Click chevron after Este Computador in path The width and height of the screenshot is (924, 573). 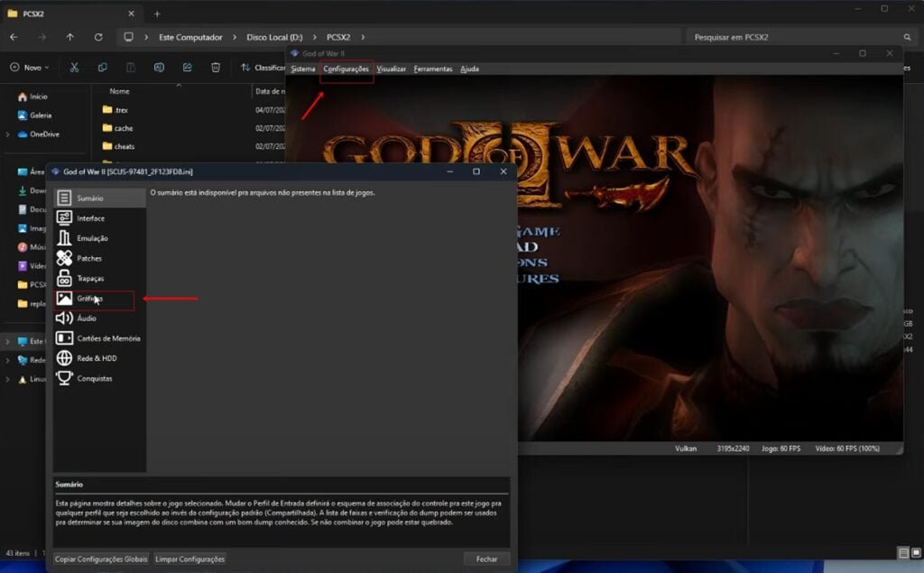coord(235,37)
